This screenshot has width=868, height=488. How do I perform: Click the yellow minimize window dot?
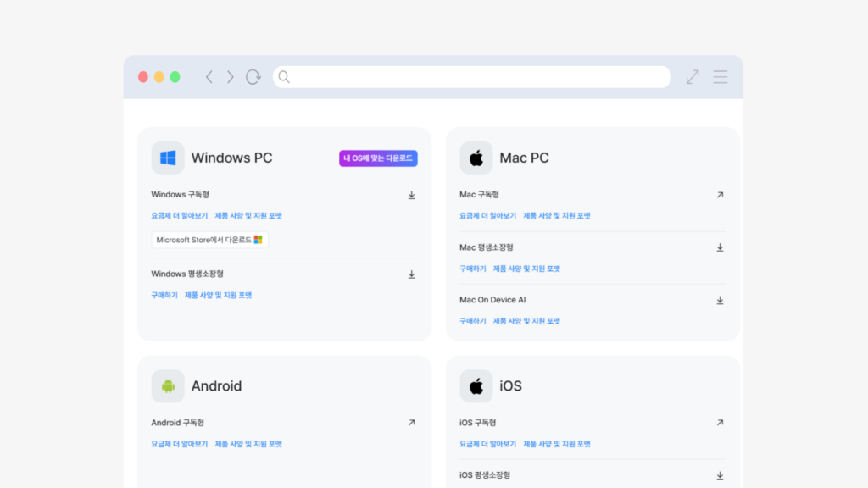(159, 77)
